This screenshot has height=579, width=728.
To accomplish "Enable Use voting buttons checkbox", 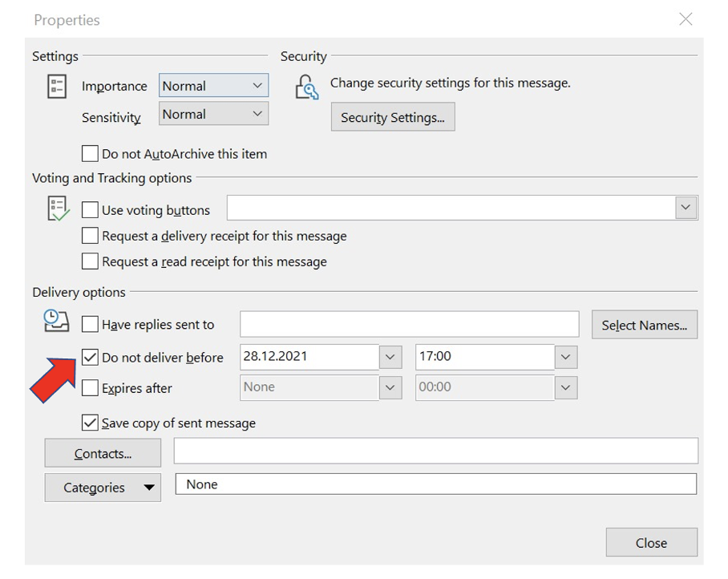I will (90, 210).
